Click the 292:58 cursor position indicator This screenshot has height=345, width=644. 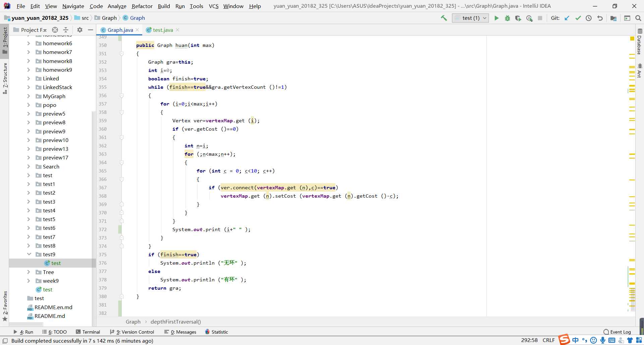click(x=529, y=340)
